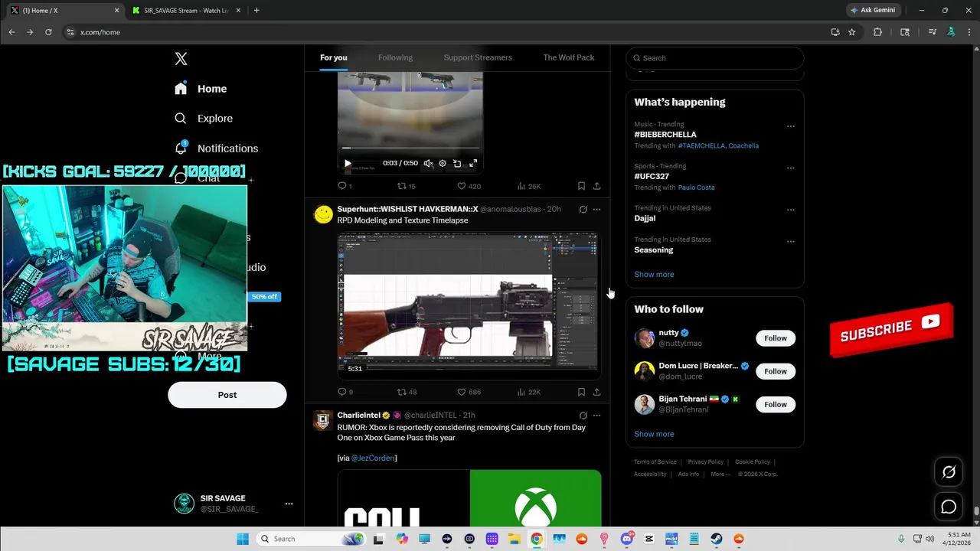Viewport: 980px width, 551px height.
Task: Open a new browser tab
Action: coord(256,11)
